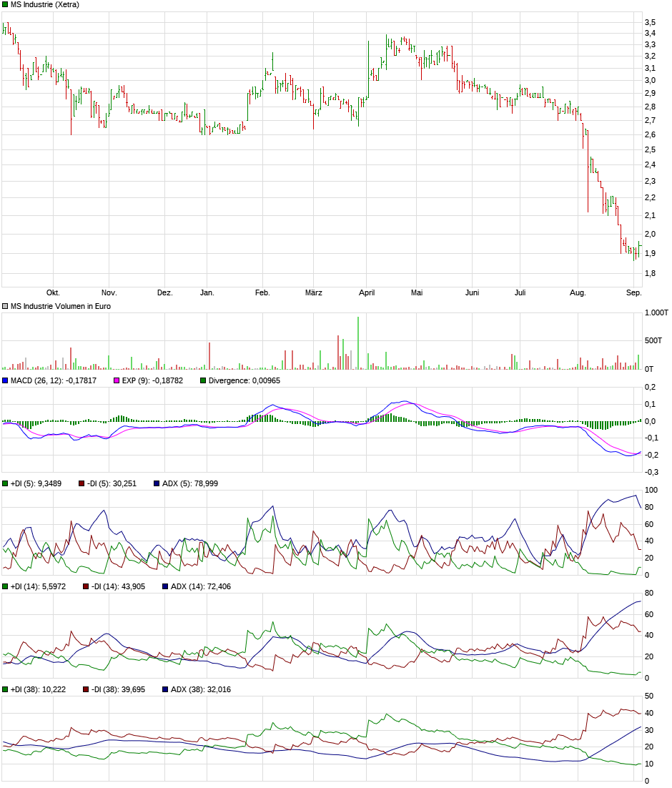Click the green MS Industrie (Xetra) legend square
The width and height of the screenshot is (672, 788).
point(6,5)
